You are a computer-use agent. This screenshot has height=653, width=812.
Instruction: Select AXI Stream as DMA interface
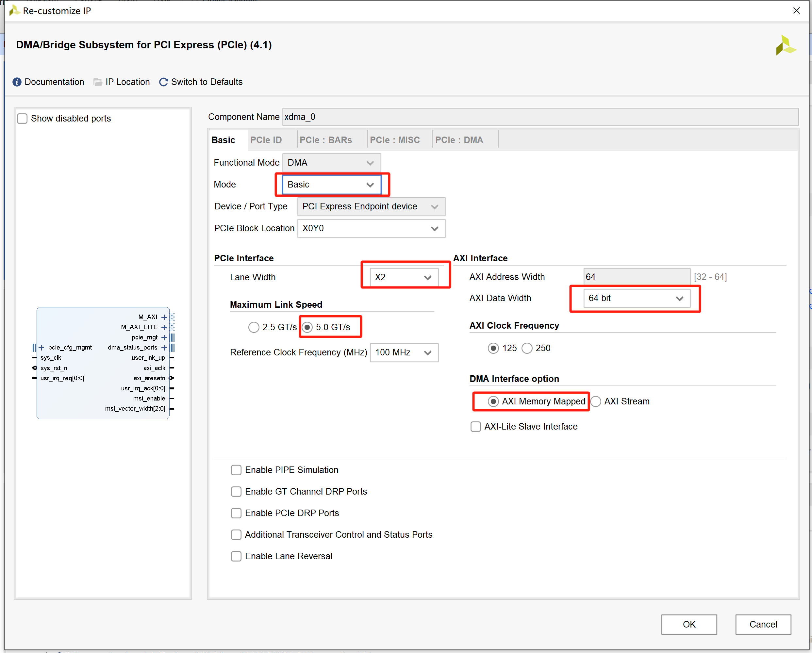596,401
